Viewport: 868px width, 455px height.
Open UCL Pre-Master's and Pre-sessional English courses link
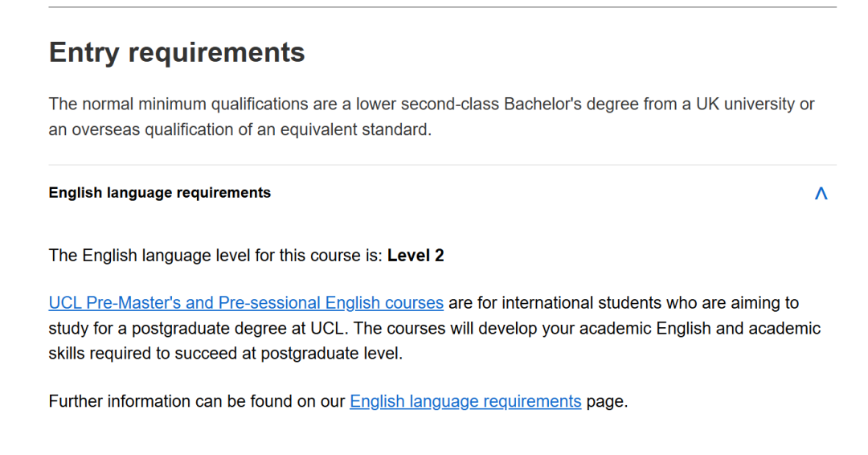tap(246, 303)
